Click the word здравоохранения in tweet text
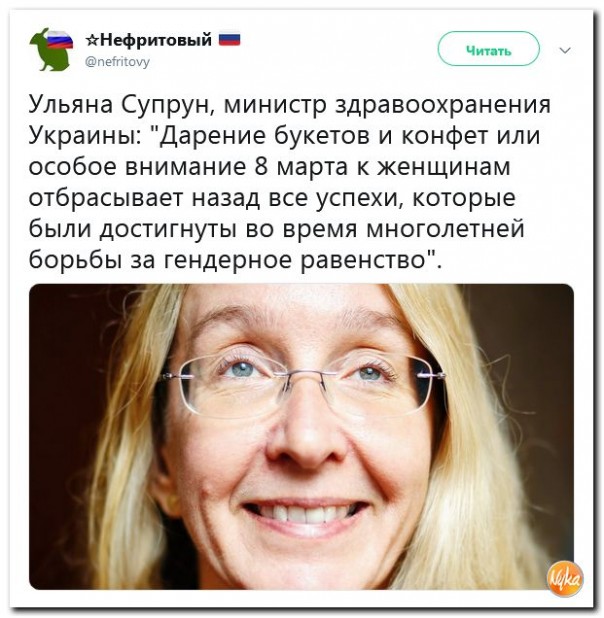This screenshot has height=618, width=604. (x=443, y=106)
